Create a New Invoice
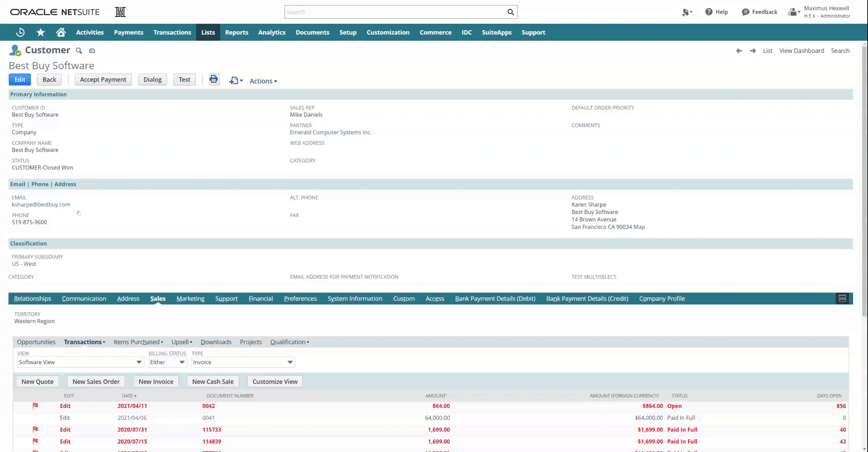 click(156, 381)
